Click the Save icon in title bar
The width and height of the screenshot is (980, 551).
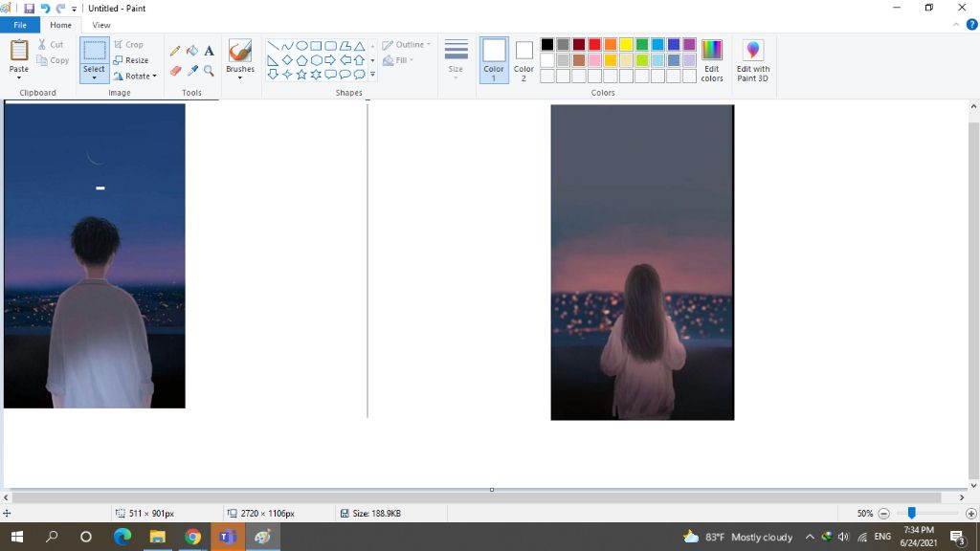pos(29,9)
